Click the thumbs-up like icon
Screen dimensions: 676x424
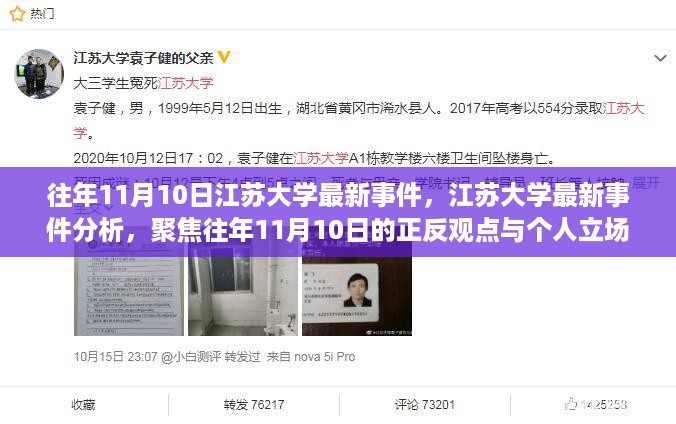[x=571, y=404]
